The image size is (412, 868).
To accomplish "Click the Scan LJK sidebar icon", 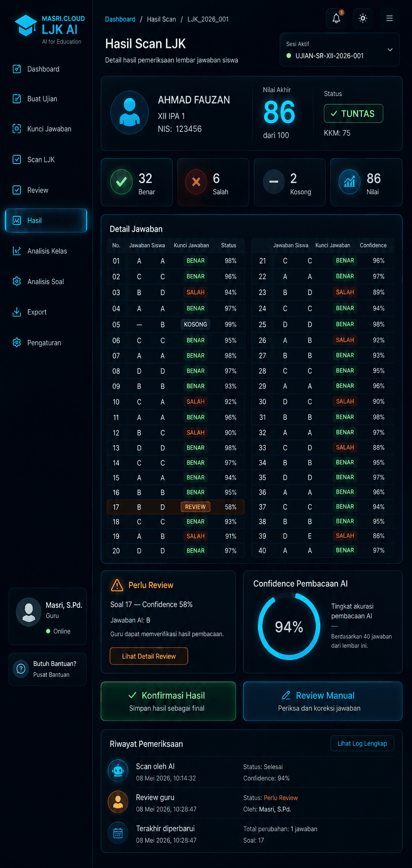I will [x=17, y=159].
